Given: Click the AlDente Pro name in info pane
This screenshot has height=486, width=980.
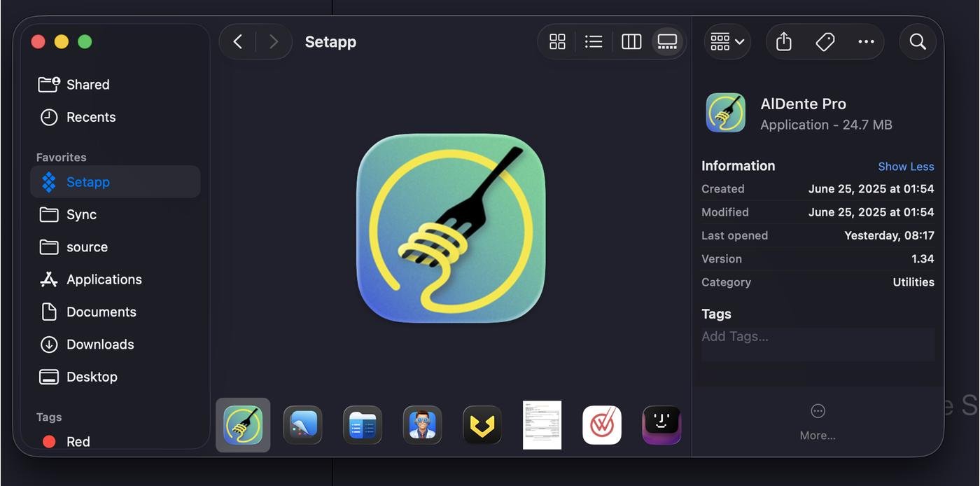Looking at the screenshot, I should [x=804, y=104].
